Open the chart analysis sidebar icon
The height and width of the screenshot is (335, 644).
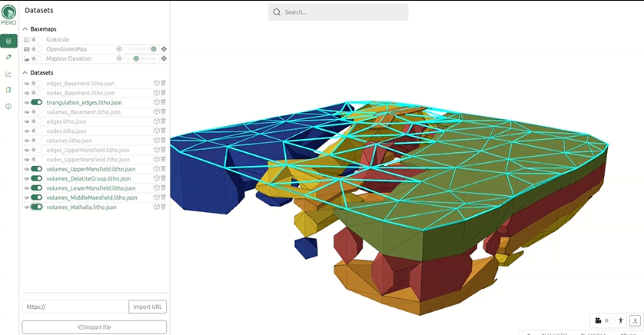coord(8,74)
